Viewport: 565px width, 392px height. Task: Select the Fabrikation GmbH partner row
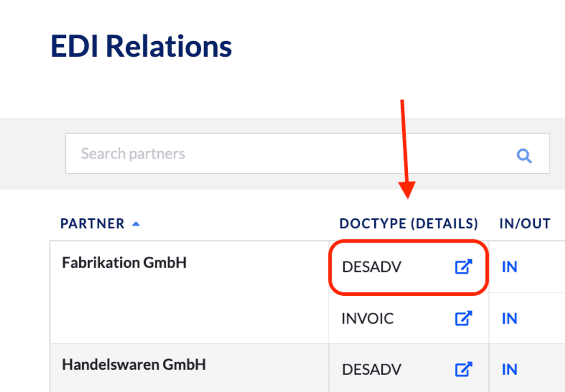(124, 262)
